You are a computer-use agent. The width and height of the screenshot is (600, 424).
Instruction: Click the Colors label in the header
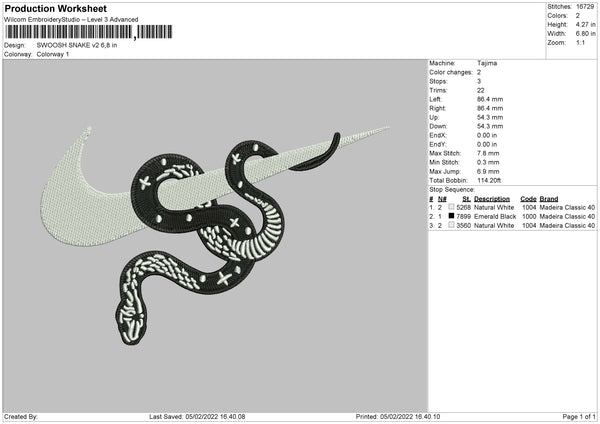(557, 16)
